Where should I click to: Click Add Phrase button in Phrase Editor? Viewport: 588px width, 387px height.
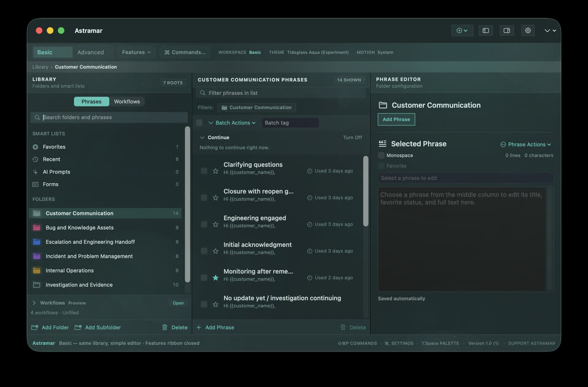(x=396, y=119)
